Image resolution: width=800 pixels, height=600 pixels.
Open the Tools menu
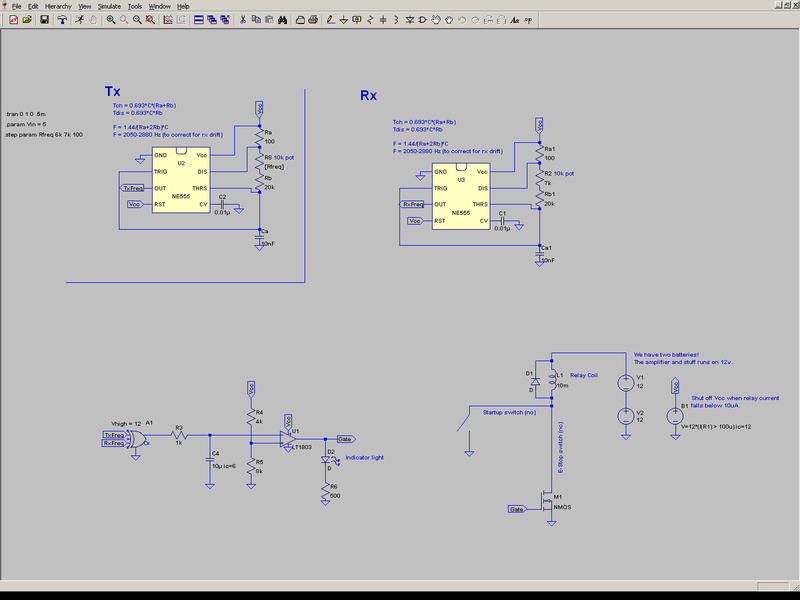point(134,6)
